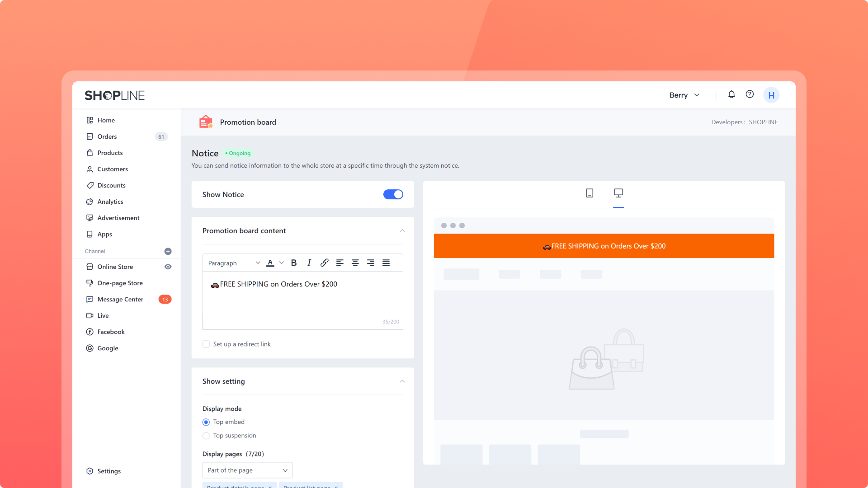The height and width of the screenshot is (488, 868).
Task: Open the help question mark icon
Action: 750,94
